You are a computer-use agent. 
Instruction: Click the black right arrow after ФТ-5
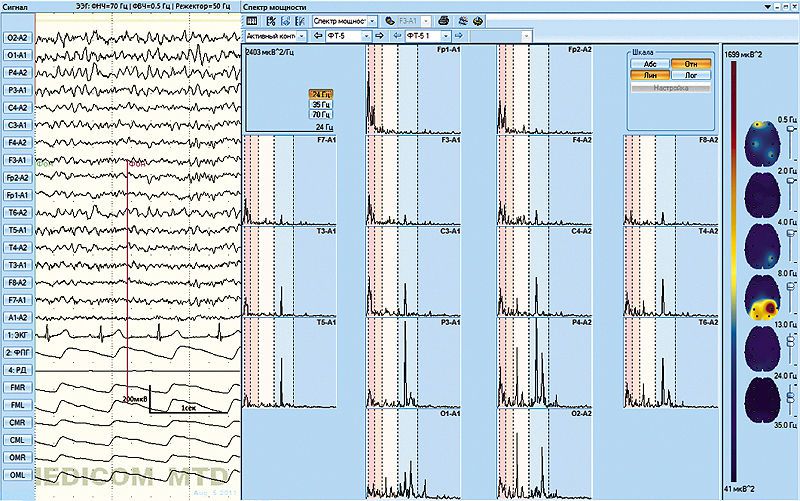(x=380, y=36)
